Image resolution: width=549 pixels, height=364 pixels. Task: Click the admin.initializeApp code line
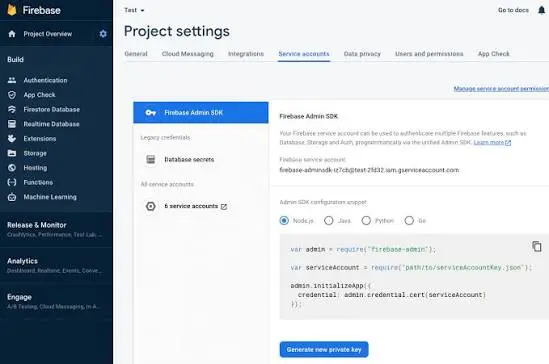point(331,286)
